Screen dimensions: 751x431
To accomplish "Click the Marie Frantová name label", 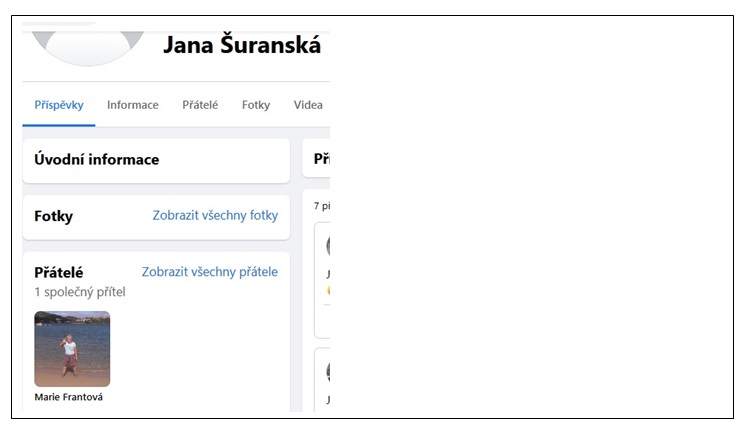I will [x=68, y=397].
